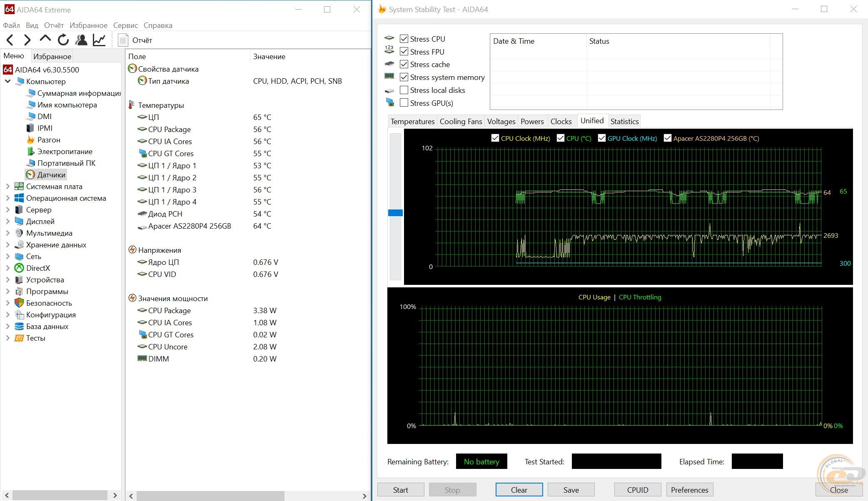Expand the Системная плата tree node
This screenshot has height=501, width=868.
point(7,187)
